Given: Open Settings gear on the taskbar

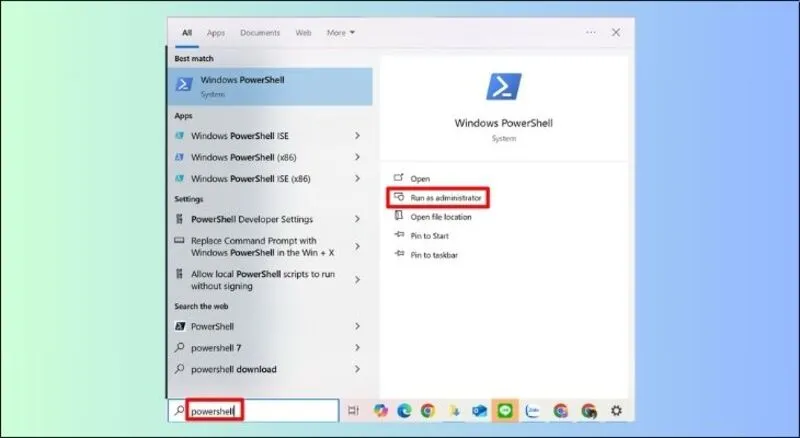Looking at the screenshot, I should 616,410.
